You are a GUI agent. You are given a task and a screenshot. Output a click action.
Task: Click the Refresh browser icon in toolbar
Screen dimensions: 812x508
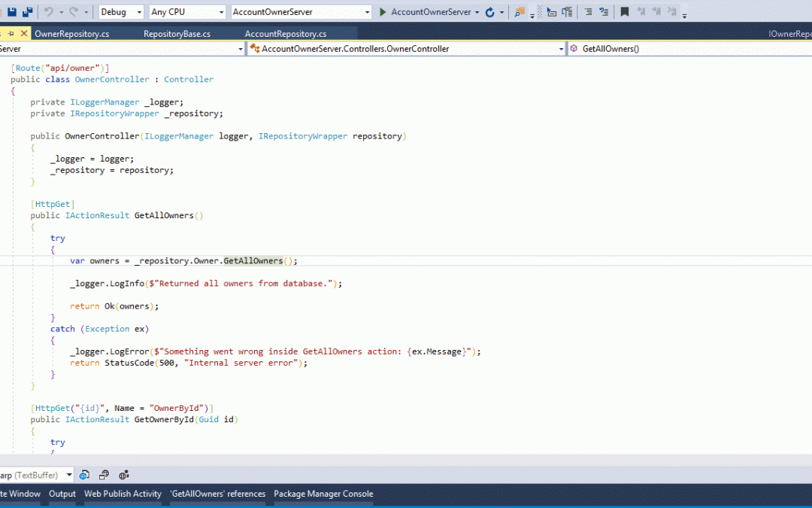coord(490,12)
